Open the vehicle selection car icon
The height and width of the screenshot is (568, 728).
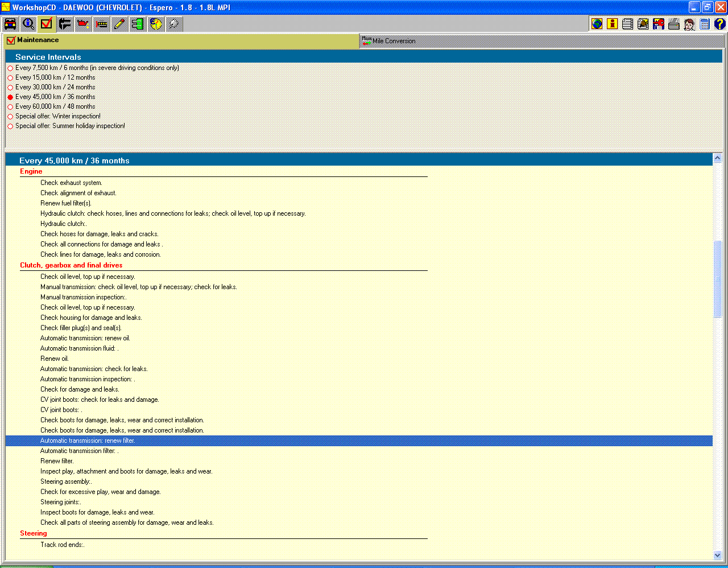(x=10, y=24)
